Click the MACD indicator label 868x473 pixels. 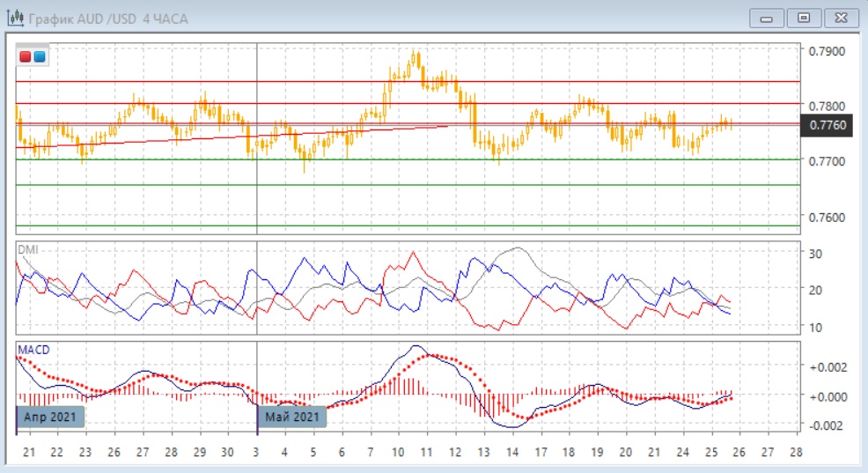(33, 351)
